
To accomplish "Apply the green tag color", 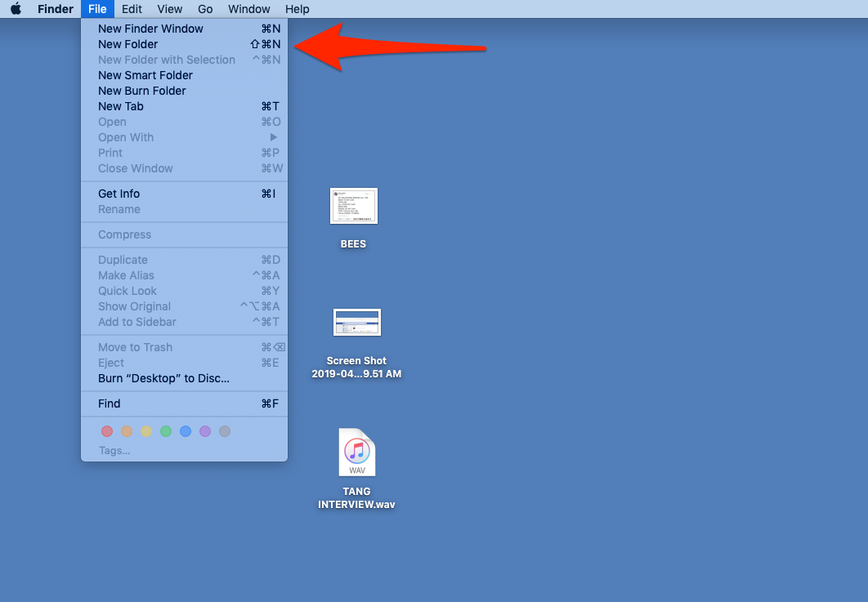I will 166,431.
